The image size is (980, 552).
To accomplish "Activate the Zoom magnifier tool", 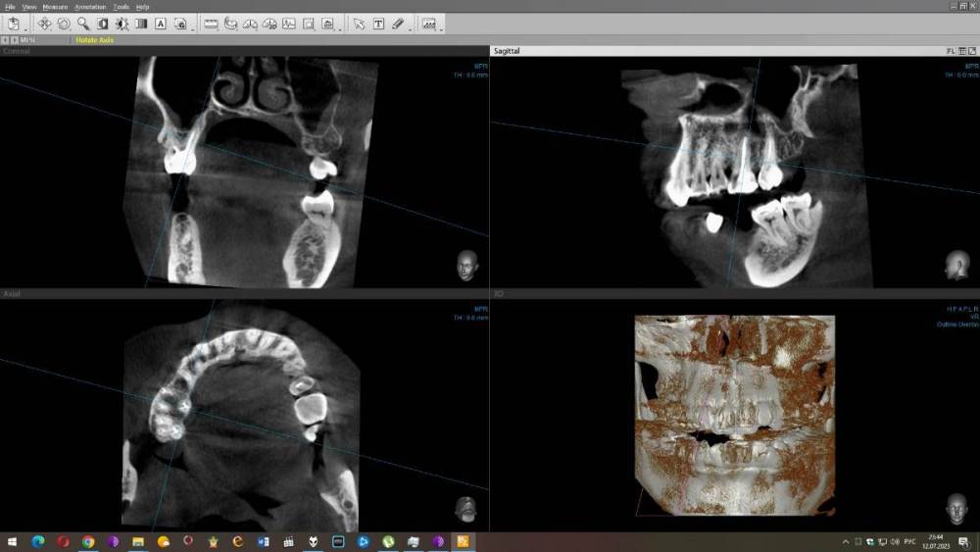I will click(x=83, y=24).
